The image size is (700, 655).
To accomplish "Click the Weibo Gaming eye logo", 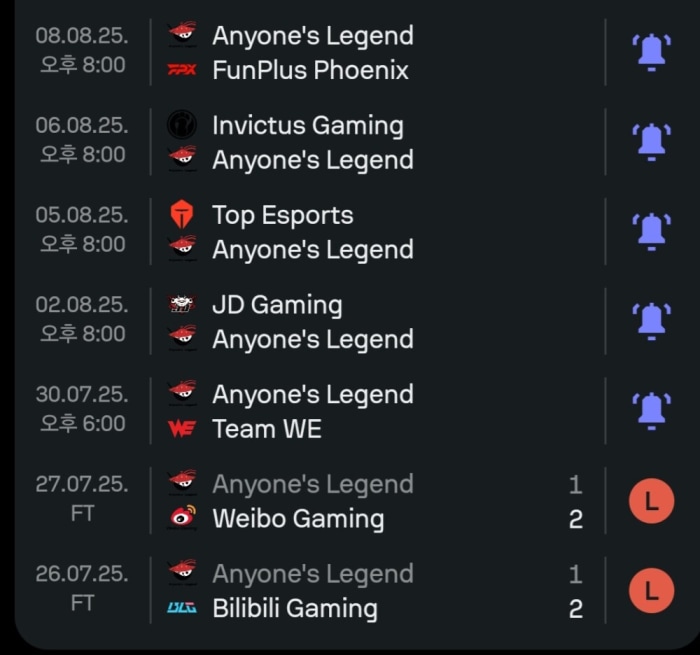I will [183, 517].
